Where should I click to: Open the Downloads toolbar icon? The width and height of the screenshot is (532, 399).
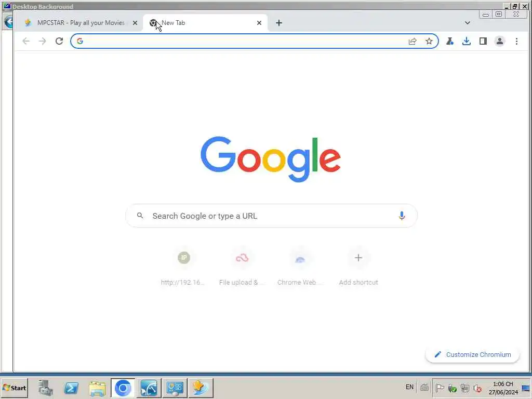point(467,42)
